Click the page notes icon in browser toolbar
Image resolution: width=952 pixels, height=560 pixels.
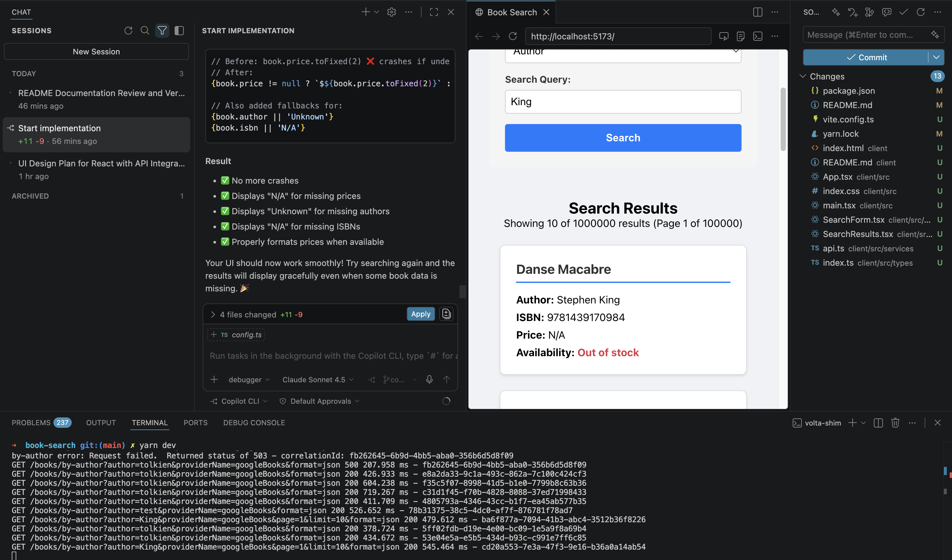(x=741, y=36)
